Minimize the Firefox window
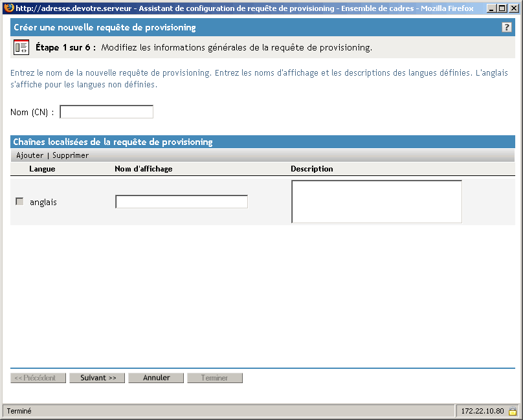The height and width of the screenshot is (420, 523). [491, 8]
